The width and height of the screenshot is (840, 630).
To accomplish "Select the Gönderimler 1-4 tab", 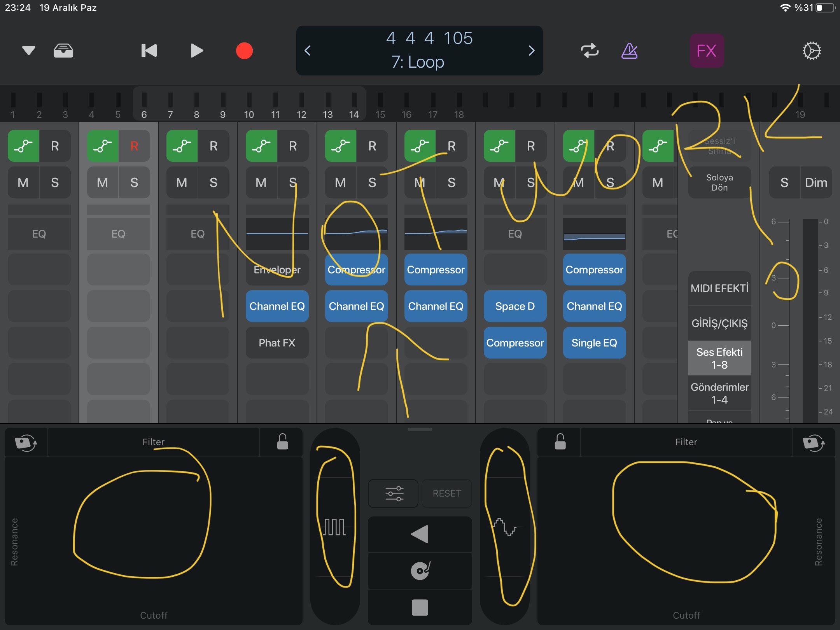I will coord(719,393).
